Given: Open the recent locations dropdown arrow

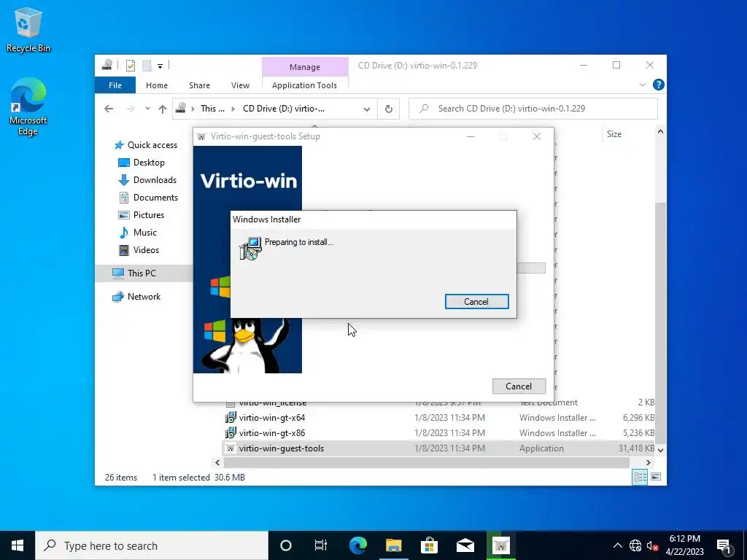Looking at the screenshot, I should (x=147, y=109).
